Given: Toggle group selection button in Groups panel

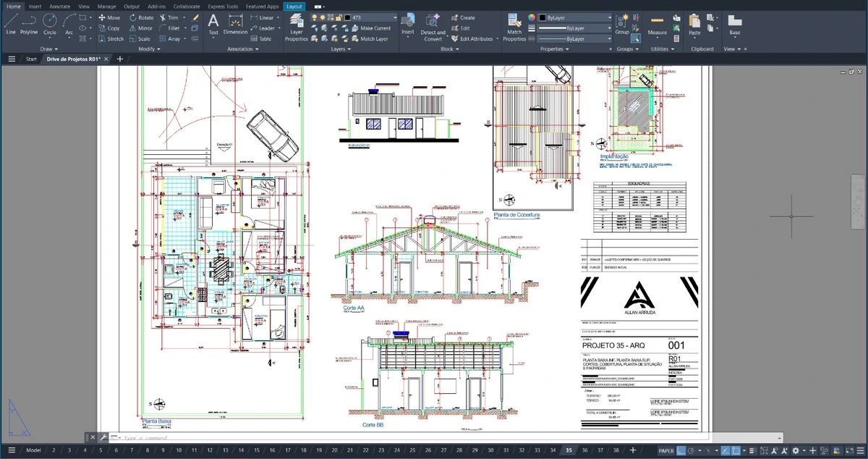Looking at the screenshot, I should coord(635,39).
